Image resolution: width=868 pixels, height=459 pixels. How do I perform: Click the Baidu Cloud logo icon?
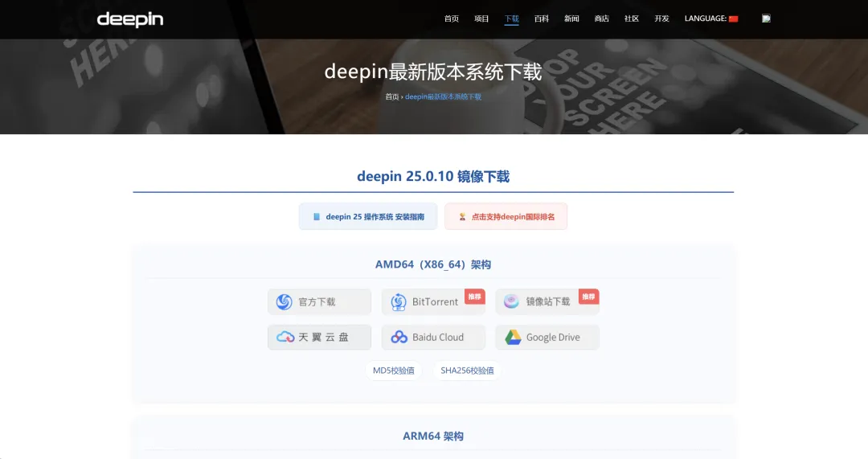[399, 337]
